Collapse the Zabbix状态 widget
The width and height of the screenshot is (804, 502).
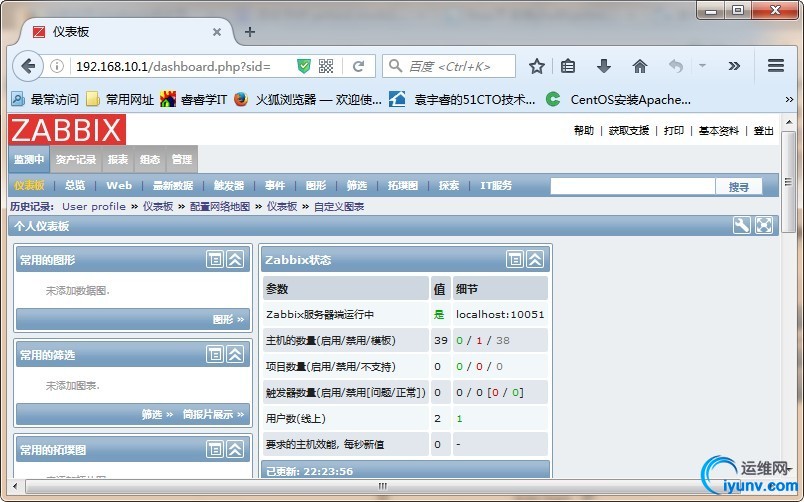tap(535, 259)
